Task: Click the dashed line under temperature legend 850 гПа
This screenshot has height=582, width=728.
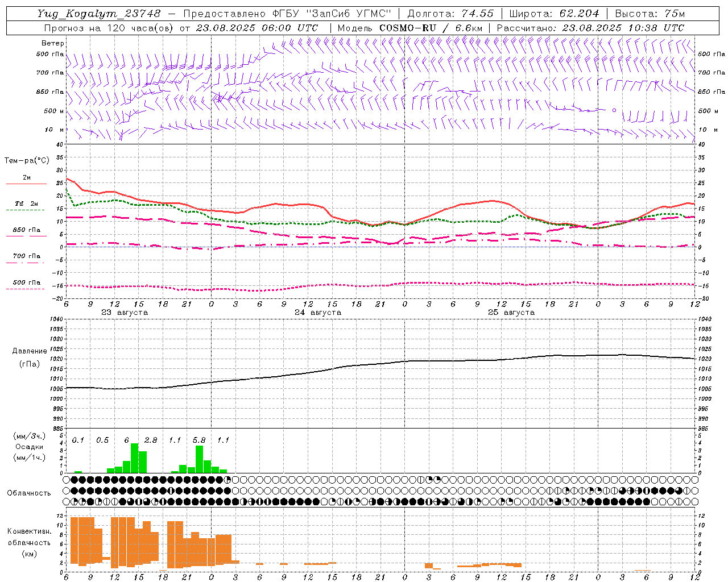Action: point(26,236)
